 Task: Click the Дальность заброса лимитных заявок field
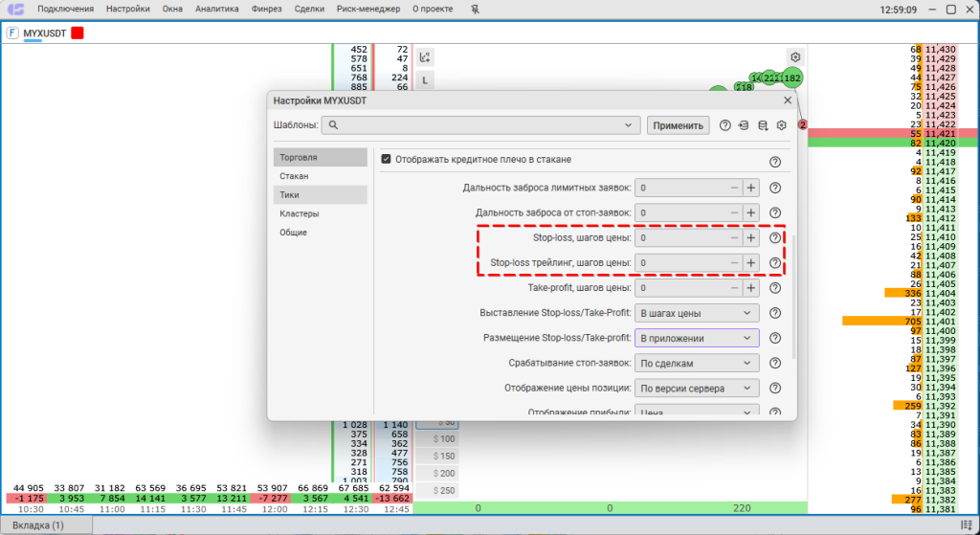coord(680,189)
